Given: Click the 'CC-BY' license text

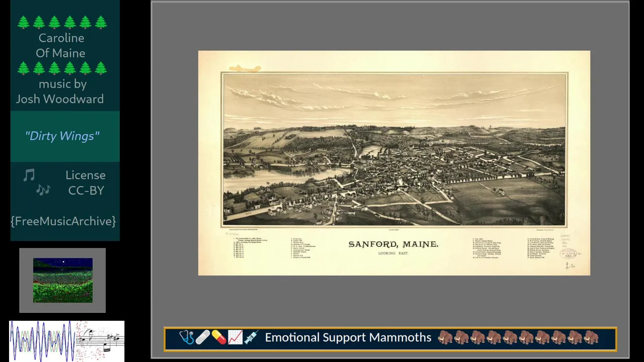Looking at the screenshot, I should tap(86, 191).
